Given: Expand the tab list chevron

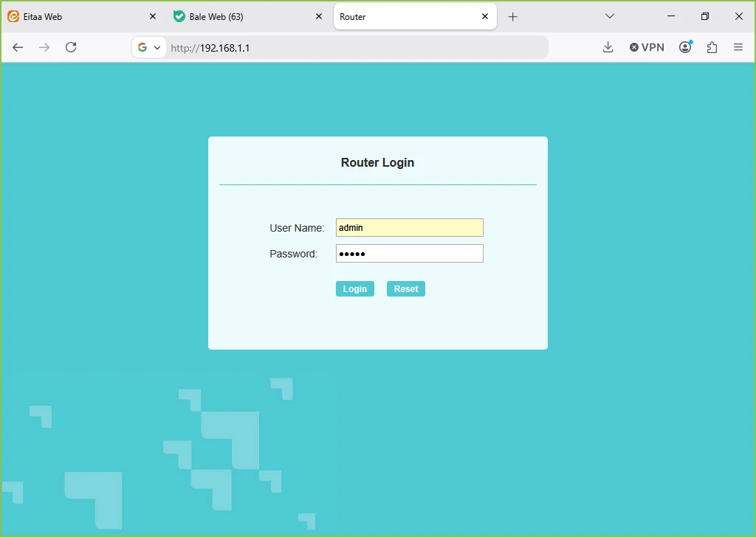Looking at the screenshot, I should point(609,16).
